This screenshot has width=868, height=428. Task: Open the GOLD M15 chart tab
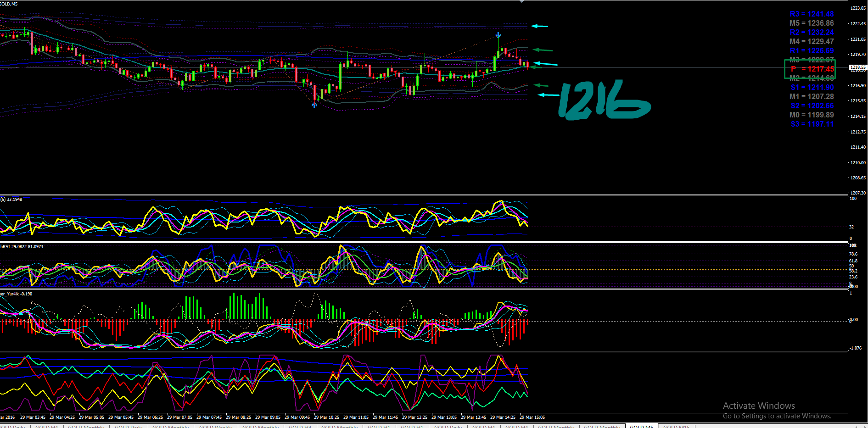tap(676, 427)
